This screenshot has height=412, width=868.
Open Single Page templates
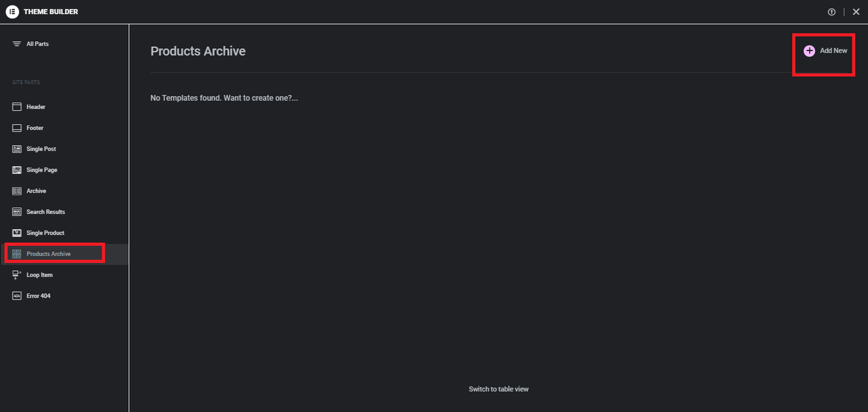point(42,170)
